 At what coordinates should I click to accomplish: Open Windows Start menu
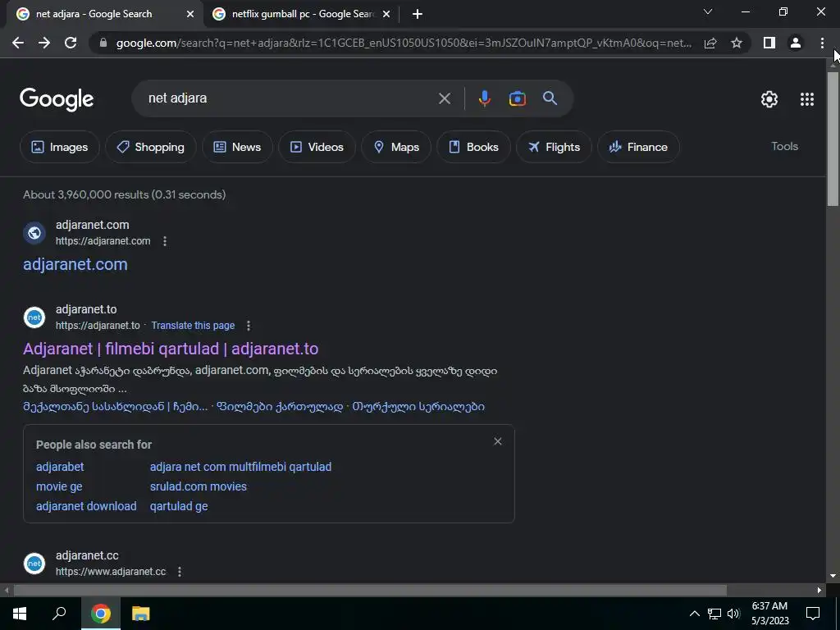coord(20,614)
